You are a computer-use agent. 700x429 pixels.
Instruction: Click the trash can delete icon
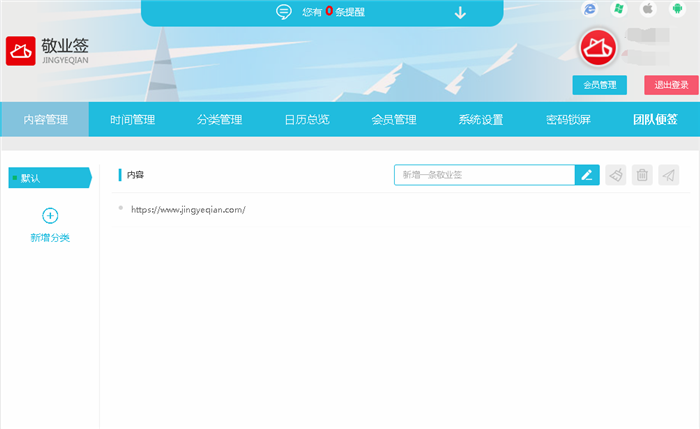pos(643,175)
